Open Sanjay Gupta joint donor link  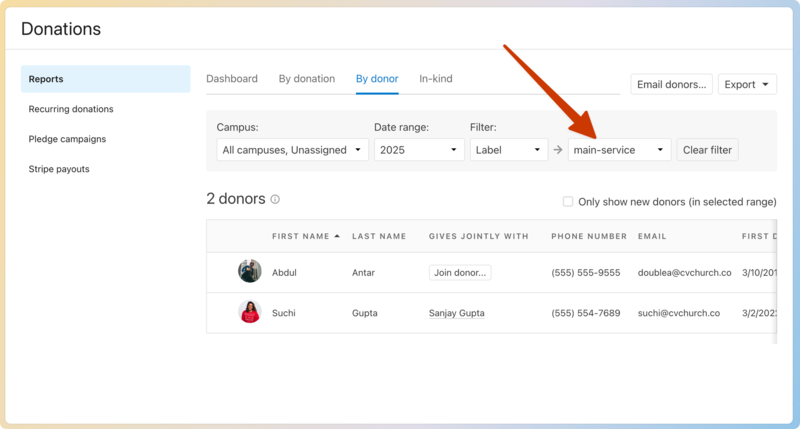(456, 313)
